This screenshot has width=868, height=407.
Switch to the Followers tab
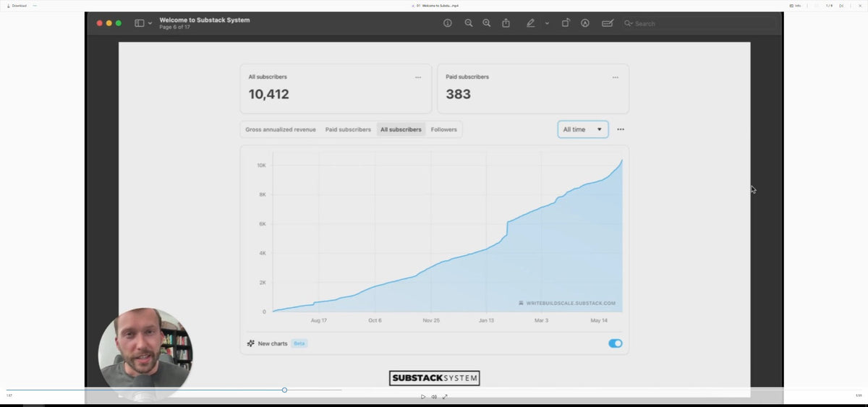pos(444,129)
